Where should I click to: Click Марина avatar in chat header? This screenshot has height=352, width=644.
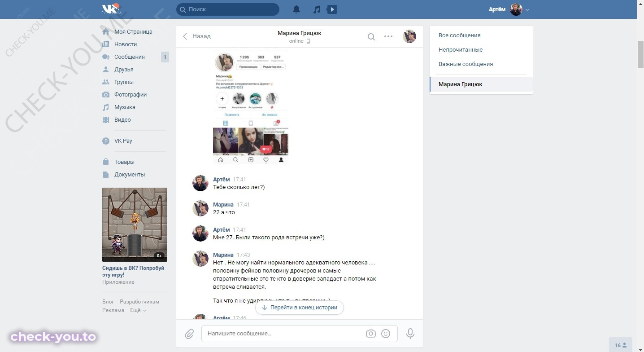coord(409,36)
